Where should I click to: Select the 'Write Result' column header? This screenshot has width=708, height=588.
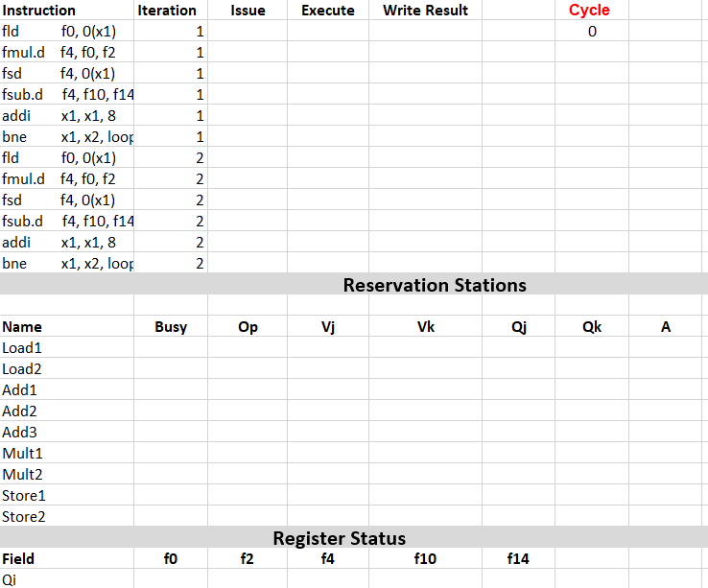[425, 10]
